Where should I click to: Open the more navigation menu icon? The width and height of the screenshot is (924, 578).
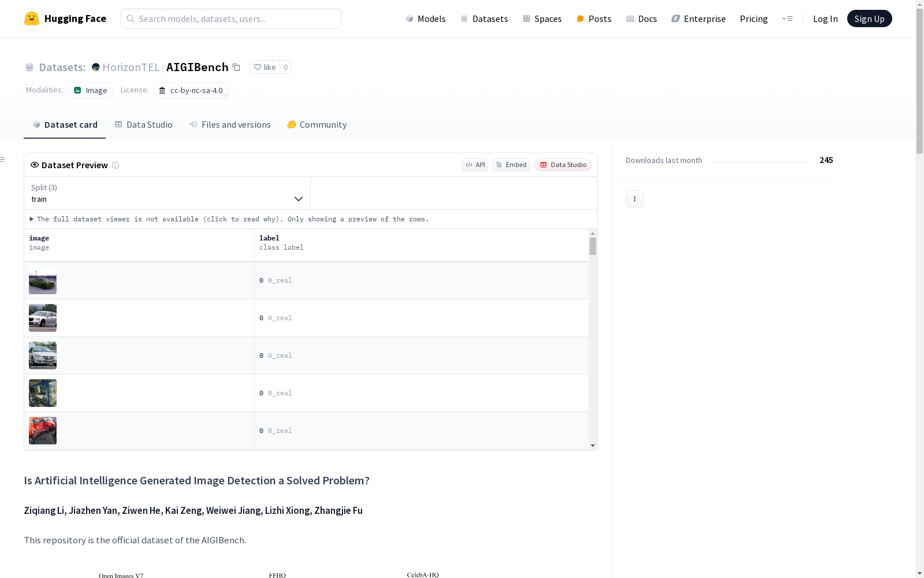(787, 18)
